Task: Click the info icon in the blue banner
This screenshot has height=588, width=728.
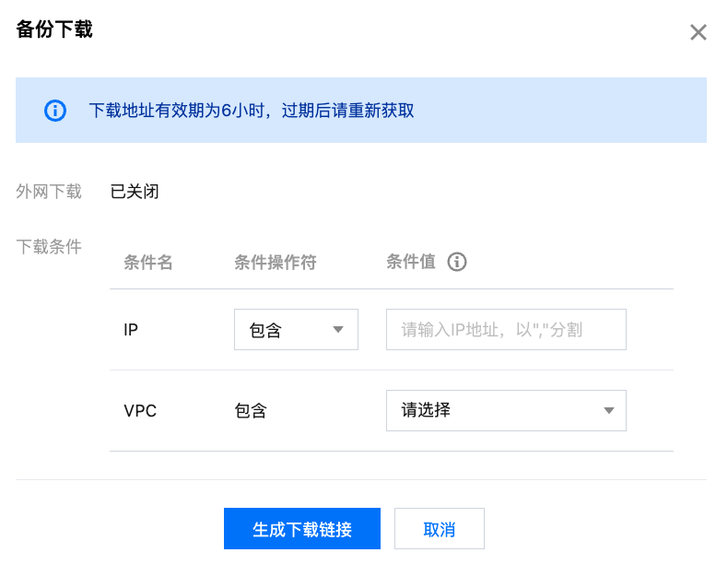Action: [55, 111]
